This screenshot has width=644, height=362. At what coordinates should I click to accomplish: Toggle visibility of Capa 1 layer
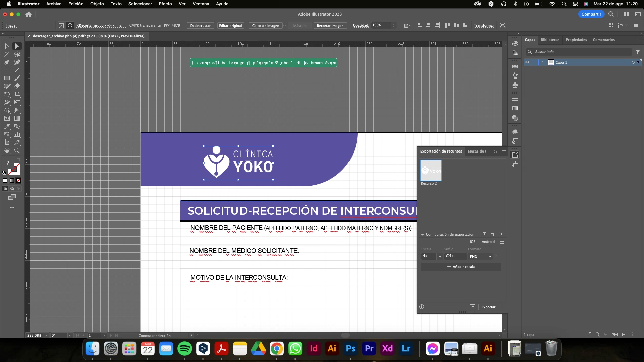pyautogui.click(x=527, y=62)
